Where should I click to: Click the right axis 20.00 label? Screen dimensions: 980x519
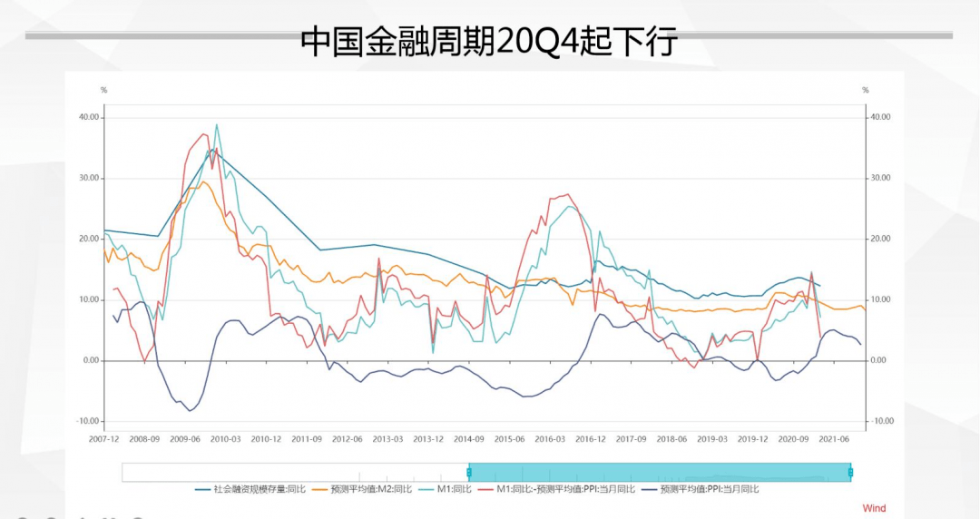pos(880,239)
